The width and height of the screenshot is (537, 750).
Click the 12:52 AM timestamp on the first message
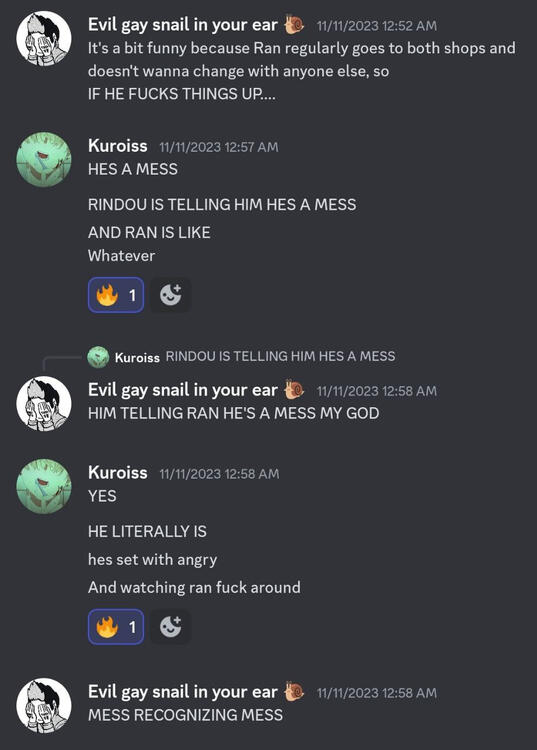pyautogui.click(x=377, y=26)
